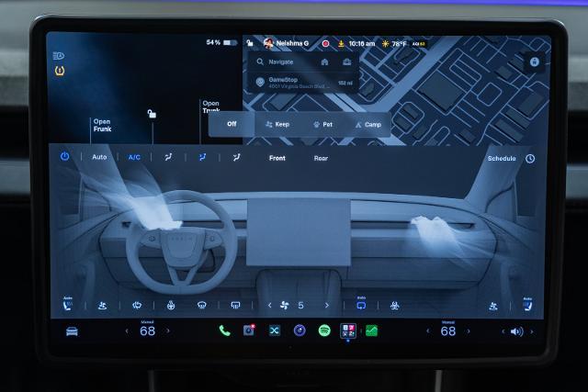The height and width of the screenshot is (392, 588).
Task: Increase fan speed with the right chevron
Action: tap(327, 306)
